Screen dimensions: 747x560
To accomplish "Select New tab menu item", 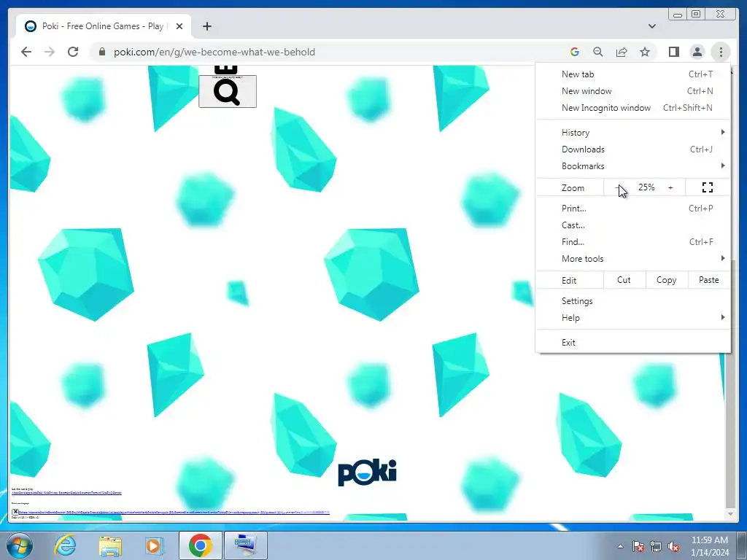I will click(x=632, y=74).
